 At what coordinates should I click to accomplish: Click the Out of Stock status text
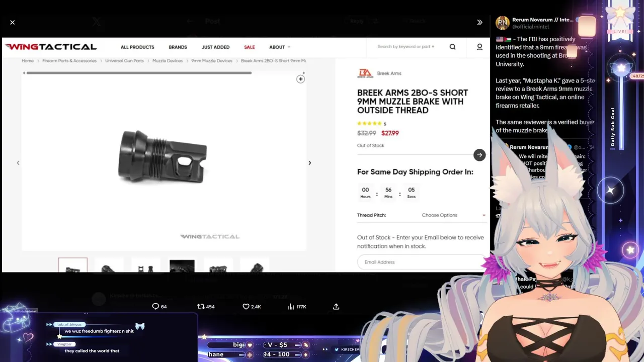point(370,145)
